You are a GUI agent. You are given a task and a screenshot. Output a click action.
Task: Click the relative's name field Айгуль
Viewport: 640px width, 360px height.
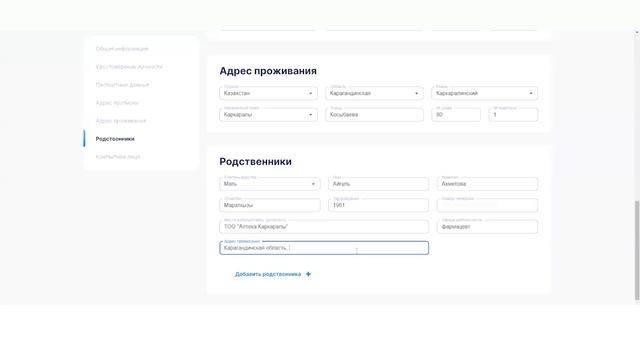(x=378, y=184)
